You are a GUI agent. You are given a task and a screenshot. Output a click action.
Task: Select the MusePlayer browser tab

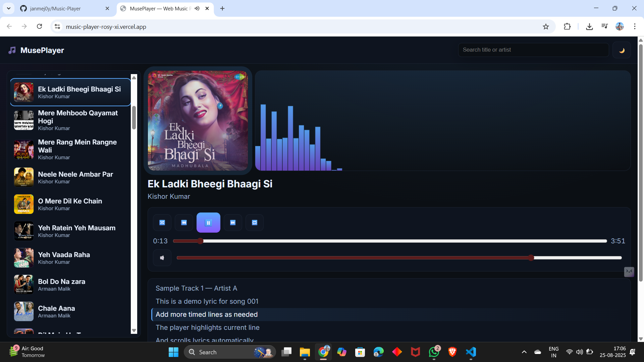point(158,8)
